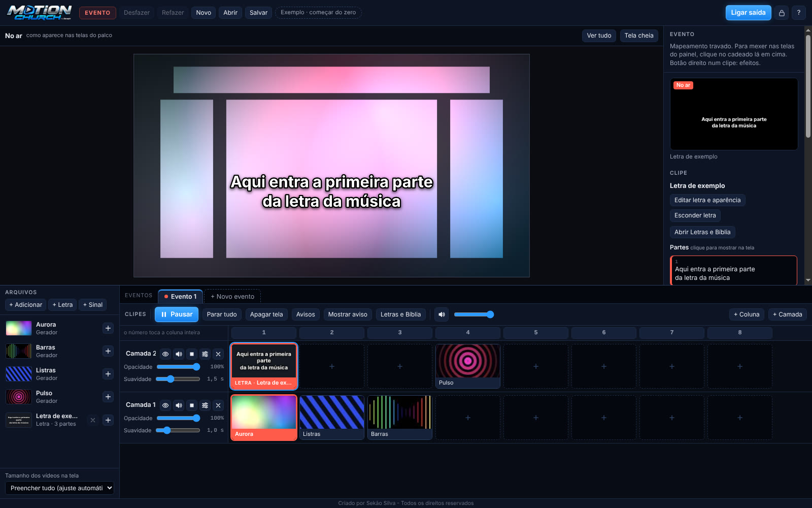812x508 pixels.
Task: Pause playback with Pausar button
Action: [x=177, y=314]
